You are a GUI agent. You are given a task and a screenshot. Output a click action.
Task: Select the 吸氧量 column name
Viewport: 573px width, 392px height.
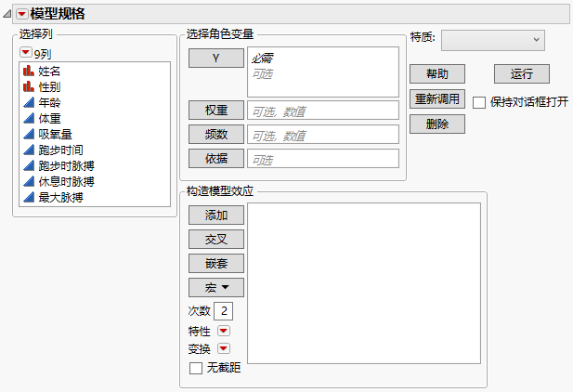(x=55, y=134)
